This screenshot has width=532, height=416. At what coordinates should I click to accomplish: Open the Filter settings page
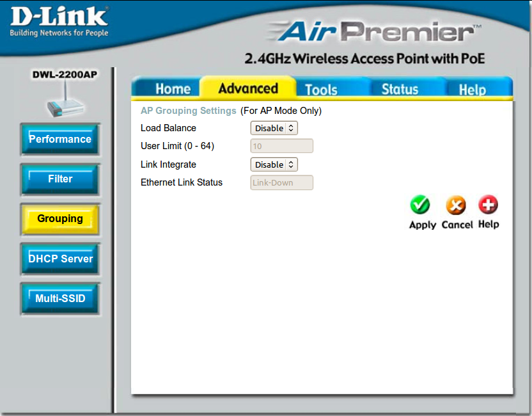pyautogui.click(x=60, y=179)
